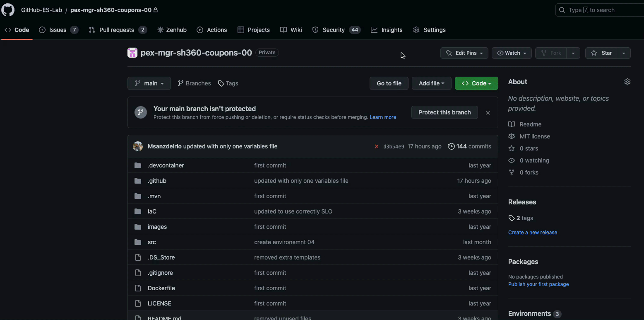Click folder icon next to .devcontainer
This screenshot has height=320, width=644.
pos(138,165)
